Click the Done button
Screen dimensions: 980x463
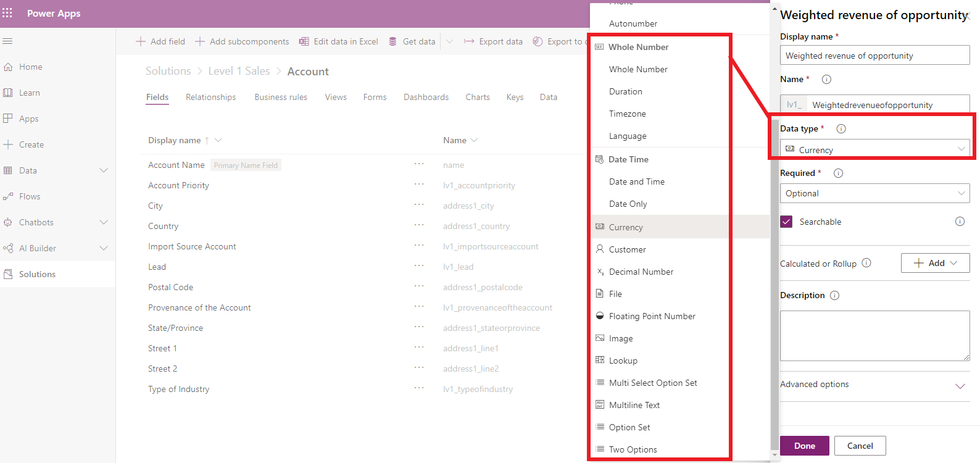click(805, 446)
